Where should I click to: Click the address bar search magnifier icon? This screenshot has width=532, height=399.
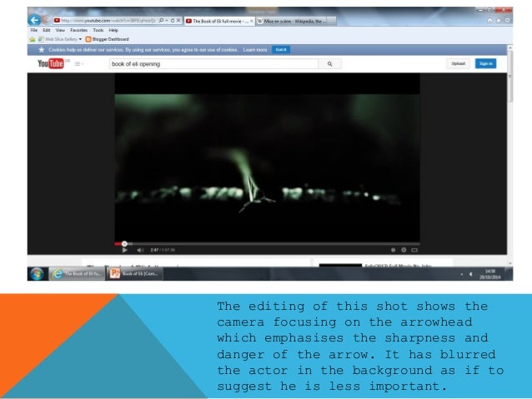click(161, 20)
